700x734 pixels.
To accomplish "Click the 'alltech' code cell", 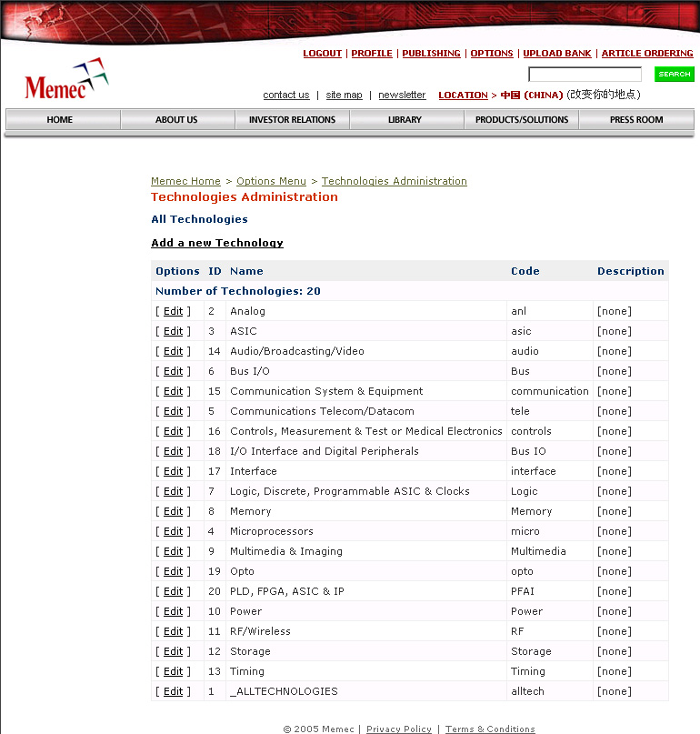I will tap(528, 691).
